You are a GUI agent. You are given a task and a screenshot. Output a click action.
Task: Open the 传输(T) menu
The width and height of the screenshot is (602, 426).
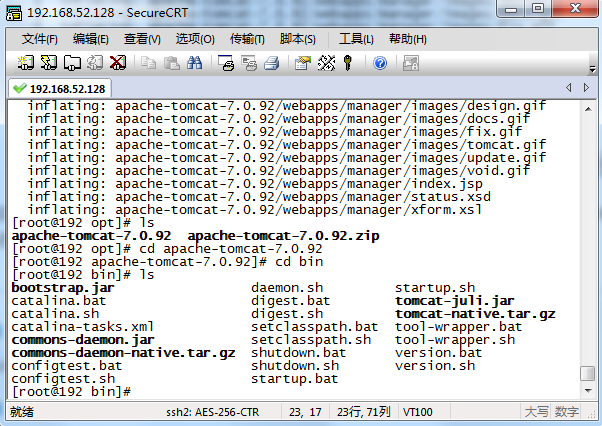(x=247, y=39)
